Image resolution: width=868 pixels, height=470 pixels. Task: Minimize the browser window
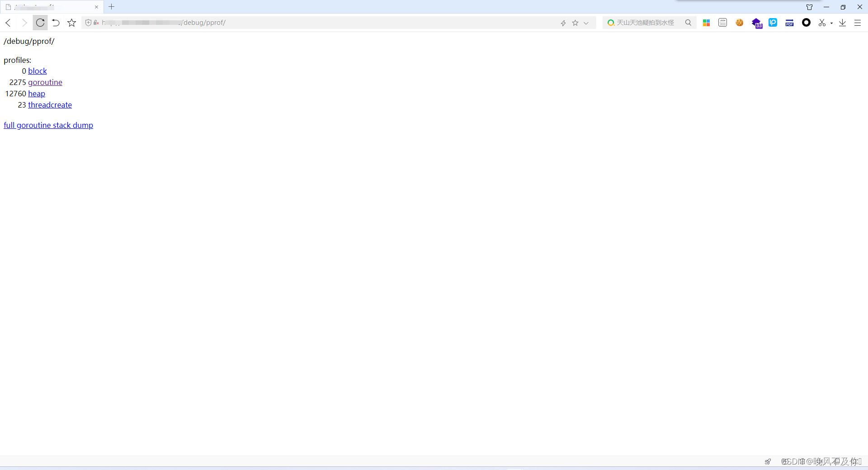point(826,7)
